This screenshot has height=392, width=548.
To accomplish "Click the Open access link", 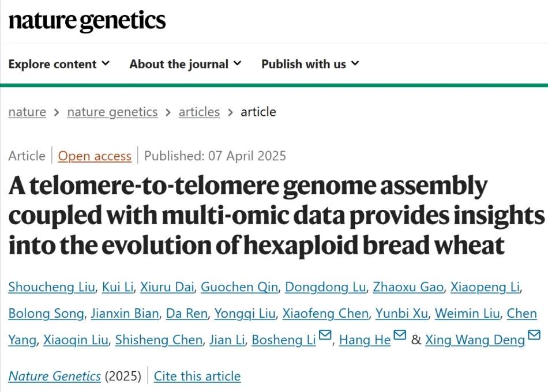I will 95,156.
